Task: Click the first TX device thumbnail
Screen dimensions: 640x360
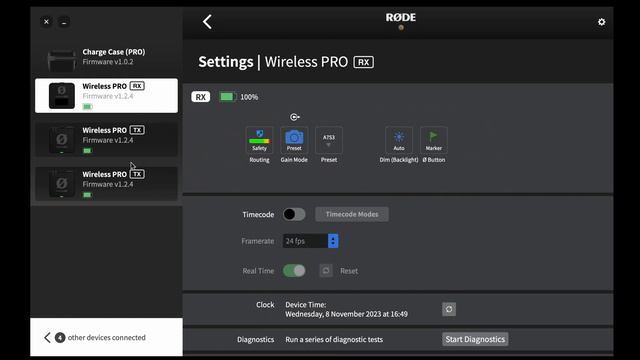Action: tap(62, 140)
